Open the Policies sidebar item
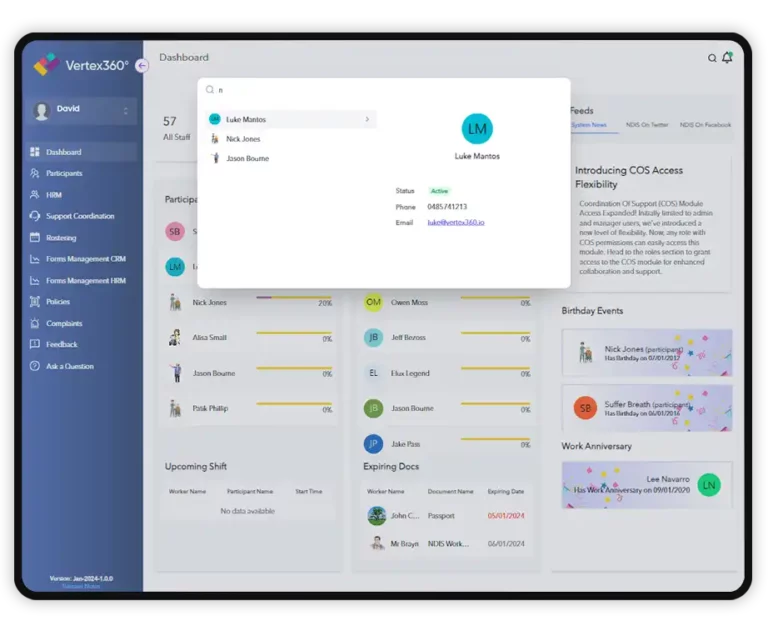The image size is (768, 631). tap(58, 302)
